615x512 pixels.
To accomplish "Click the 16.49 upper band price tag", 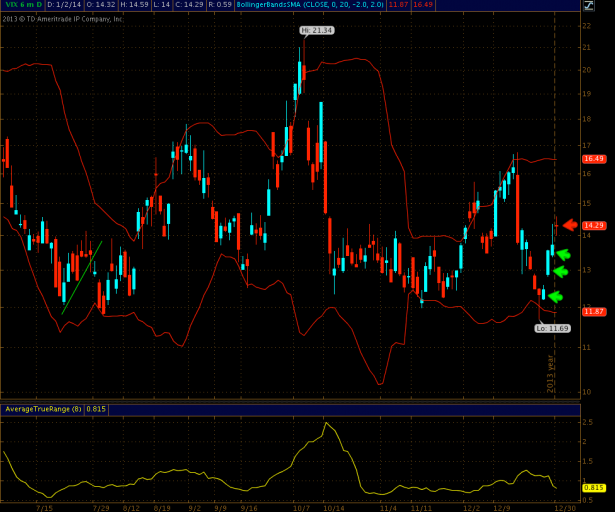I will [594, 159].
